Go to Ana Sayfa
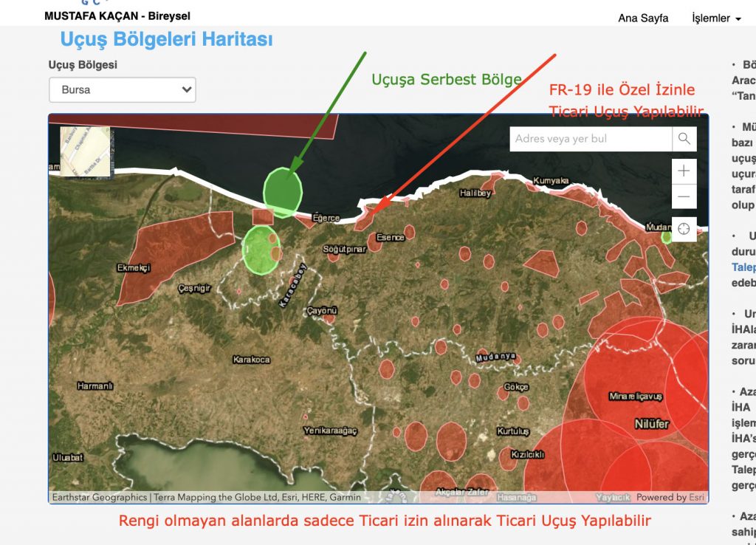This screenshot has height=545, width=756. click(643, 18)
